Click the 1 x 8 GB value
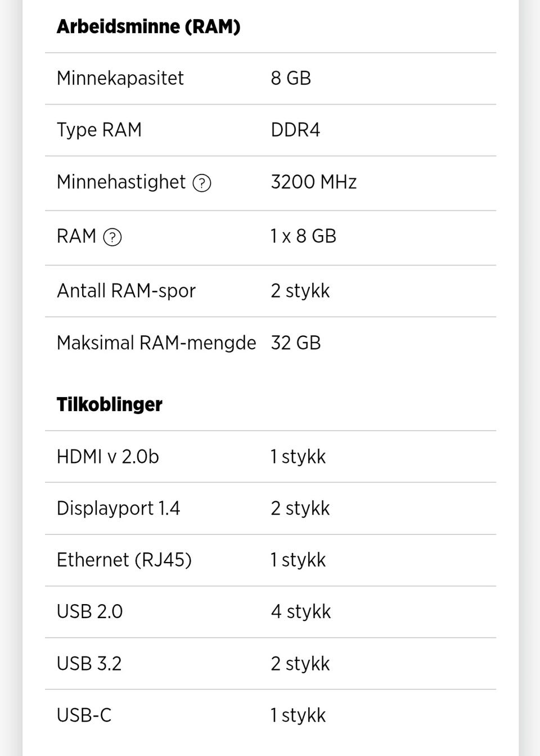 tap(303, 236)
